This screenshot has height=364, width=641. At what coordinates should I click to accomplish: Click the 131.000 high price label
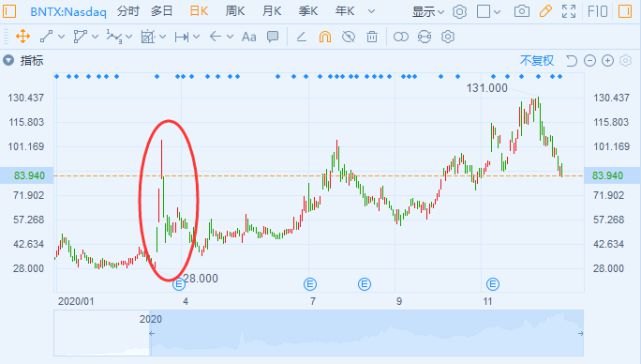pyautogui.click(x=487, y=88)
